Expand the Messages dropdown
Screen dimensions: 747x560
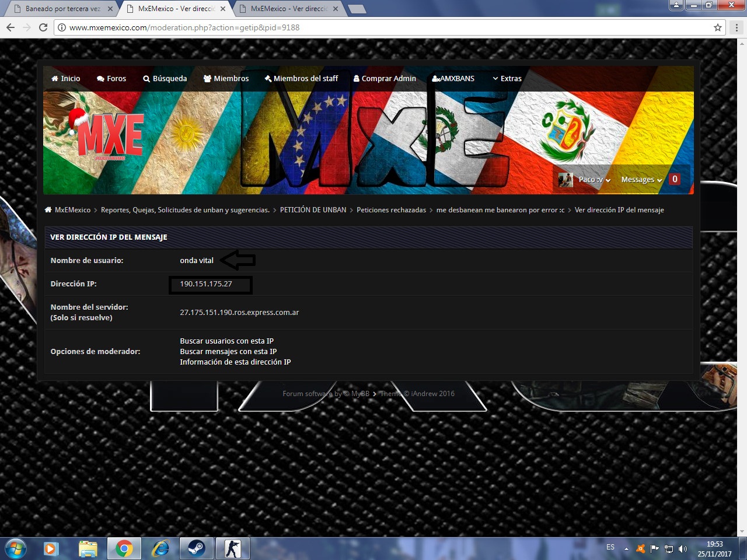click(x=642, y=180)
